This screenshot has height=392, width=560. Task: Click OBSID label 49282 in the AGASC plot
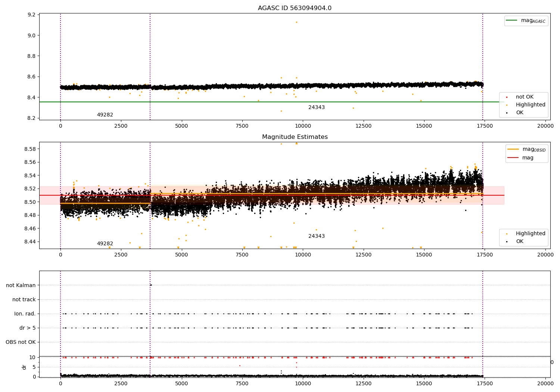pyautogui.click(x=105, y=115)
